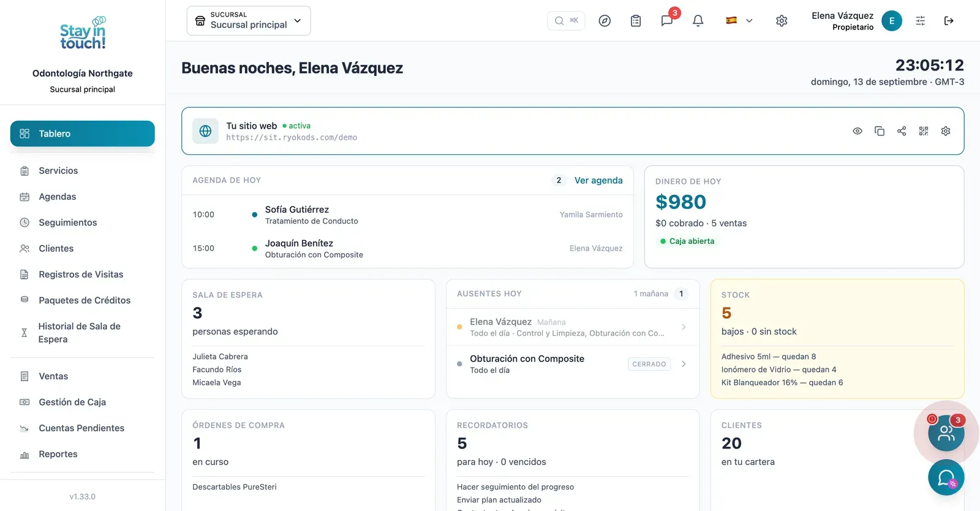
Task: Log out using the exit icon
Action: [949, 21]
